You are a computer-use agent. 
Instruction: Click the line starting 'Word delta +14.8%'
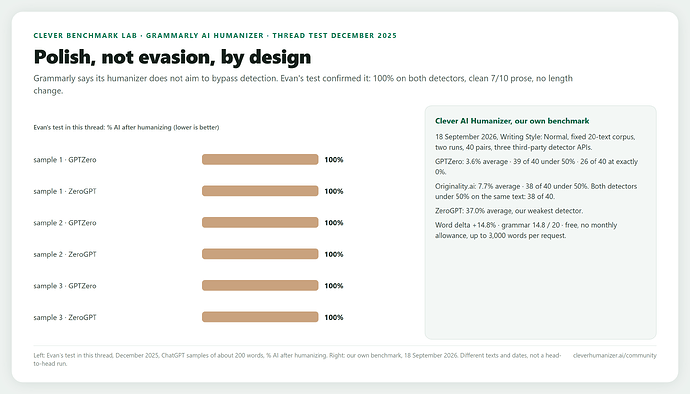pyautogui.click(x=526, y=230)
